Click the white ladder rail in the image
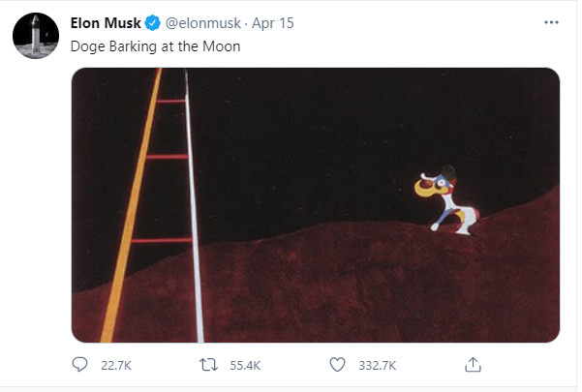The height and width of the screenshot is (392, 582). pyautogui.click(x=194, y=205)
